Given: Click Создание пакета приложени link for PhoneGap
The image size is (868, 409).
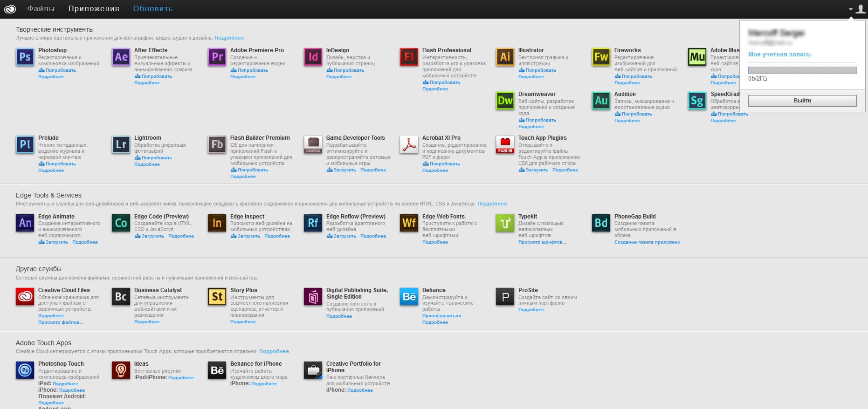Looking at the screenshot, I should [647, 242].
